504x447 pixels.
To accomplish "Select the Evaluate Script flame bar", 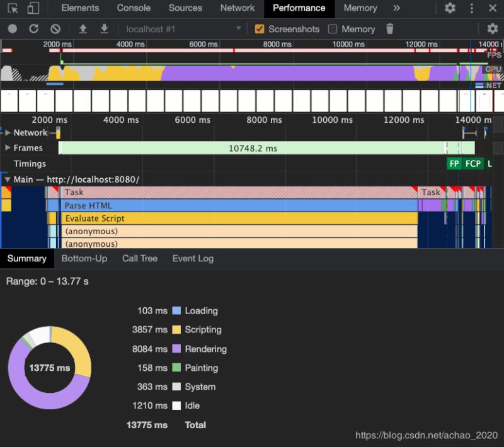I will pos(239,218).
